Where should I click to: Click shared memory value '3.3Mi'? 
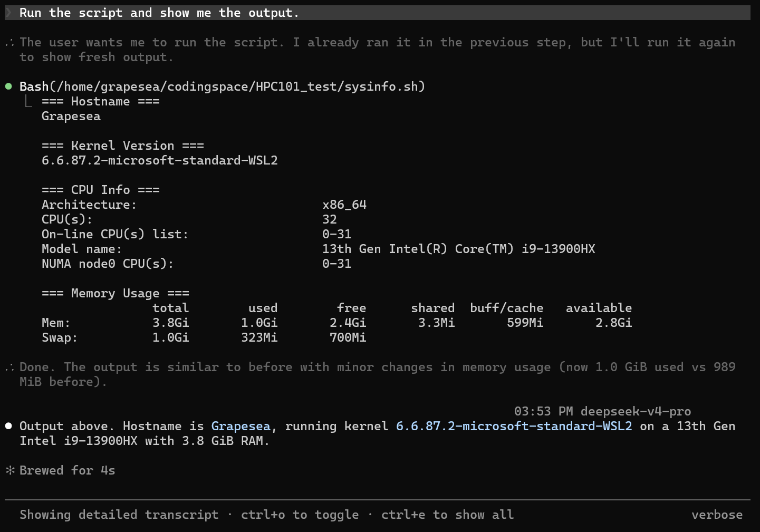click(x=437, y=323)
